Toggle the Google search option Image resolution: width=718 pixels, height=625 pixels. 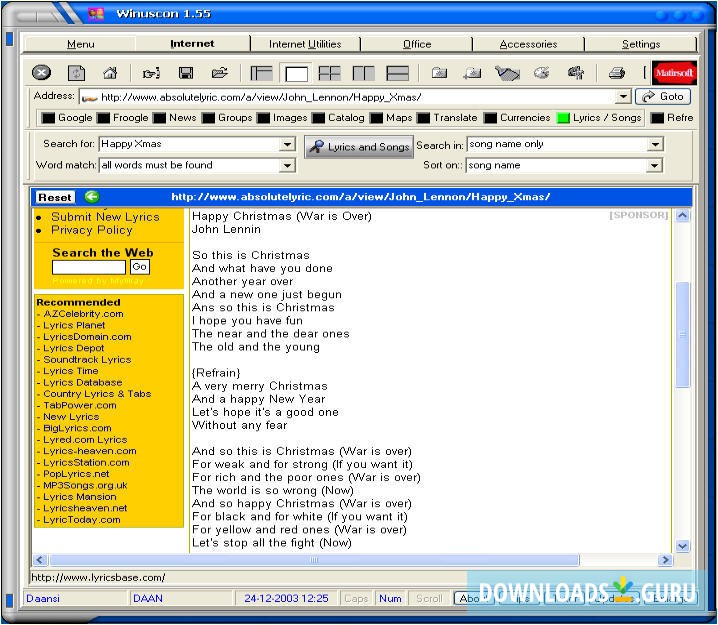pyautogui.click(x=48, y=118)
